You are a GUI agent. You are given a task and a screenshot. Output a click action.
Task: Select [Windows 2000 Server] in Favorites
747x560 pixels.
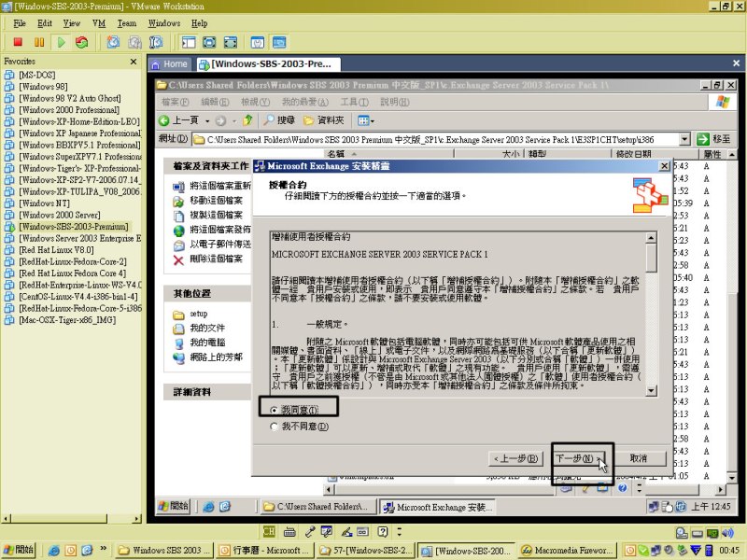[x=60, y=215]
